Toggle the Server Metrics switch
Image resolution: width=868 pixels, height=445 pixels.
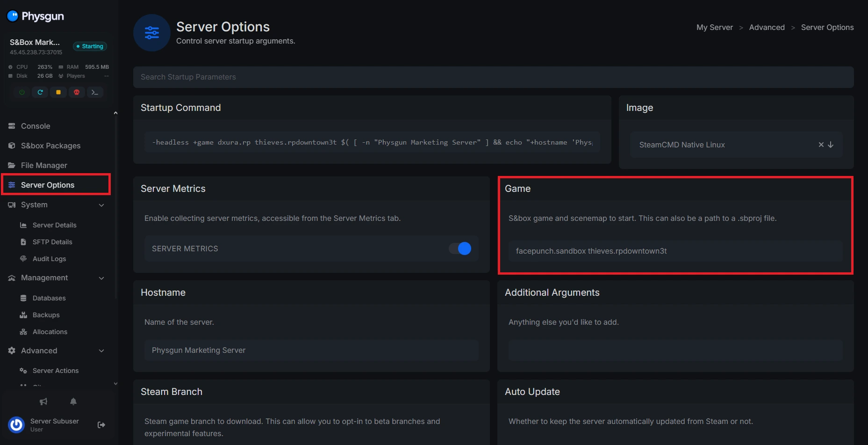(460, 248)
